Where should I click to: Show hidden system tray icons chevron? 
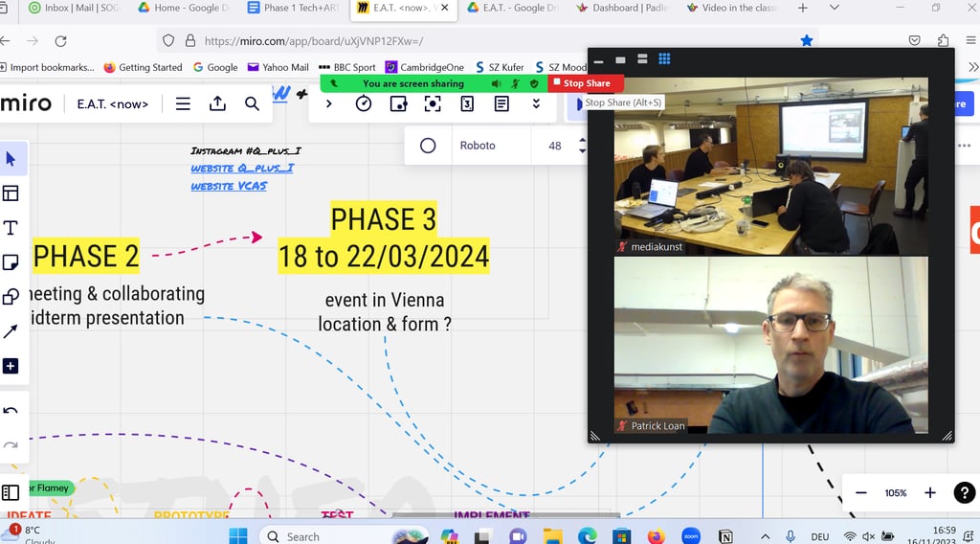pyautogui.click(x=765, y=536)
